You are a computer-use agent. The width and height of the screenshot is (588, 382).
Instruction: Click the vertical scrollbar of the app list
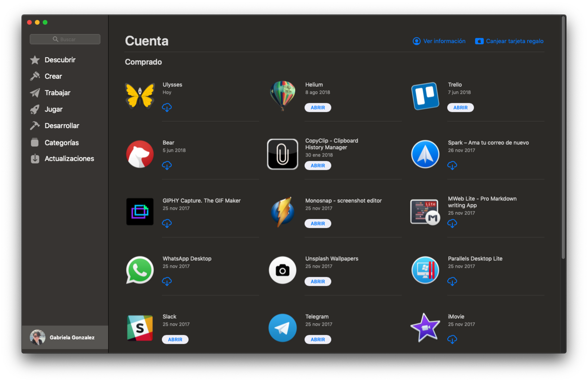563,138
